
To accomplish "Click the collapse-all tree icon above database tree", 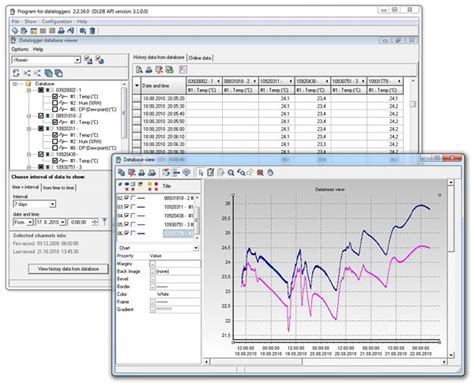I will [37, 73].
